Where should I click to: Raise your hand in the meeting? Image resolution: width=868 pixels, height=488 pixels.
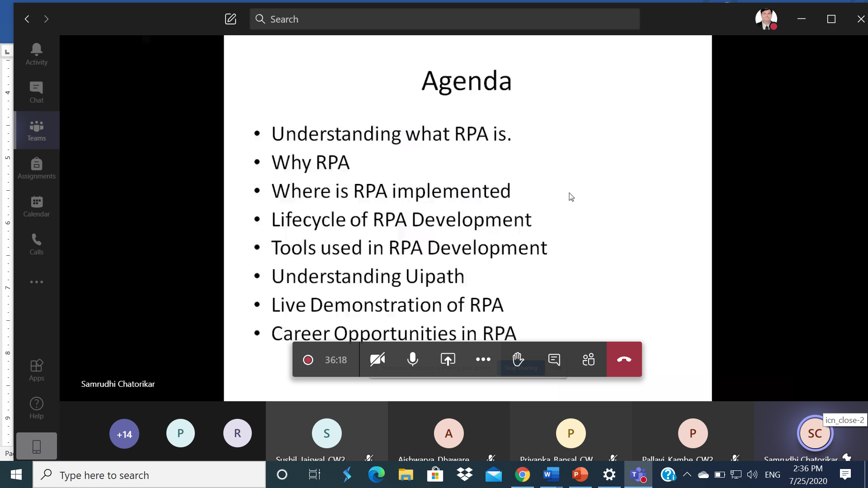click(518, 360)
